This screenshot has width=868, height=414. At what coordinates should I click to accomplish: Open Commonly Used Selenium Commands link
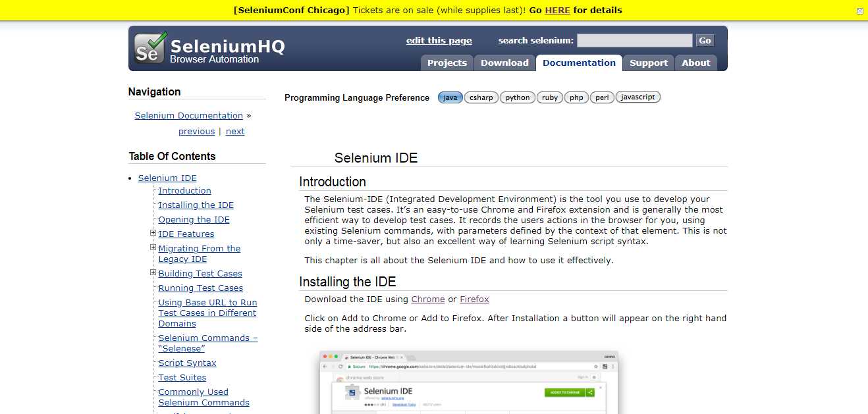click(204, 397)
